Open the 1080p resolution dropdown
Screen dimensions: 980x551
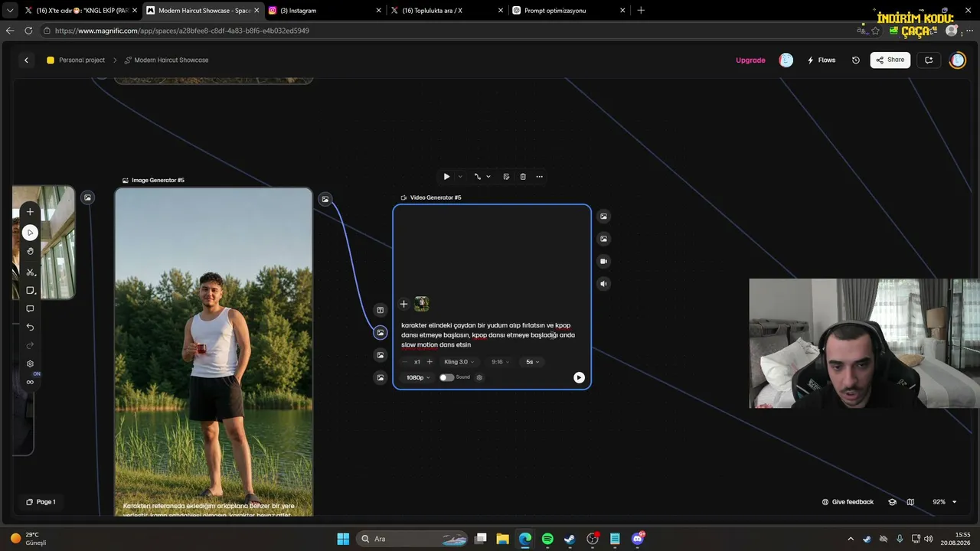[418, 377]
